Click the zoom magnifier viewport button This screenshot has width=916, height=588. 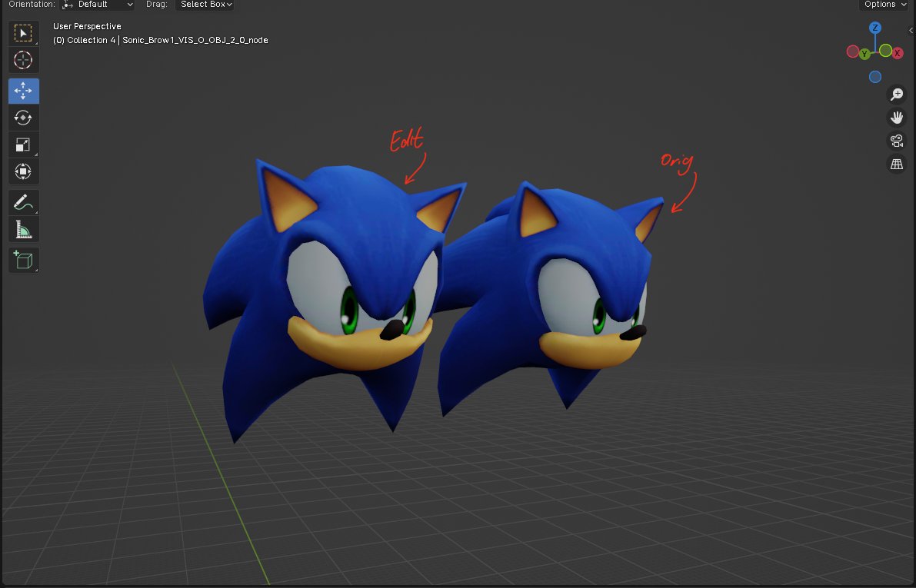click(897, 94)
